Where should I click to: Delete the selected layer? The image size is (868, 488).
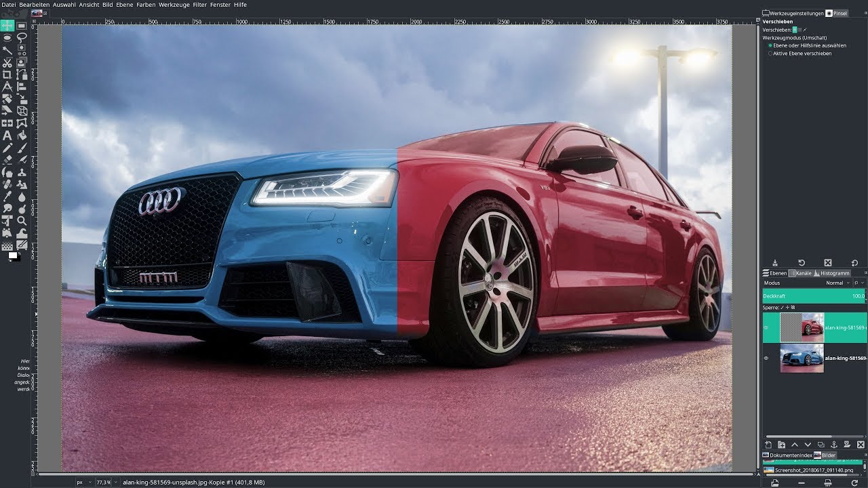[x=861, y=445]
